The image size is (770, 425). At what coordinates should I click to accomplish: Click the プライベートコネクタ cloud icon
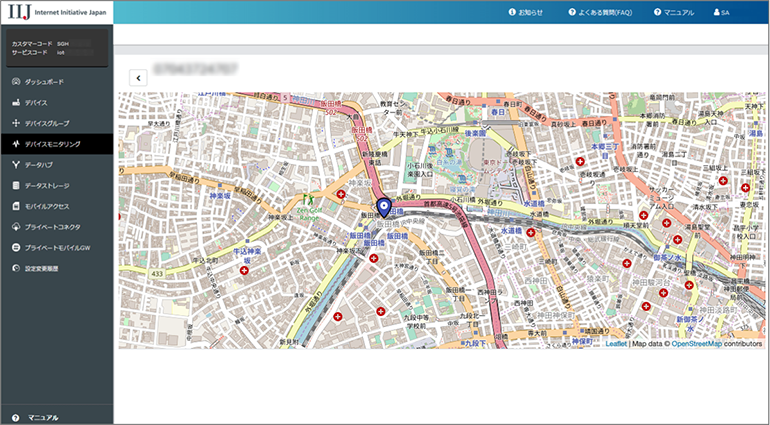tap(16, 227)
